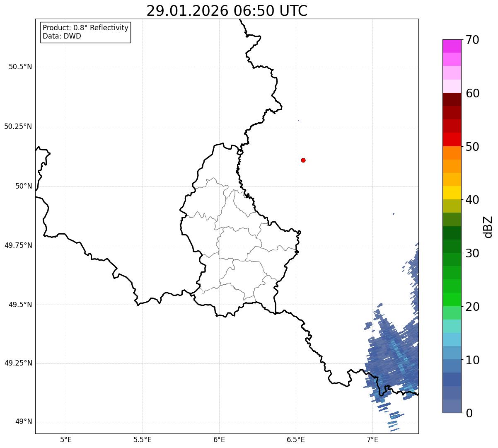The width and height of the screenshot is (498, 448).
Task: Click the longitude label "5°E"
Action: pyautogui.click(x=66, y=440)
